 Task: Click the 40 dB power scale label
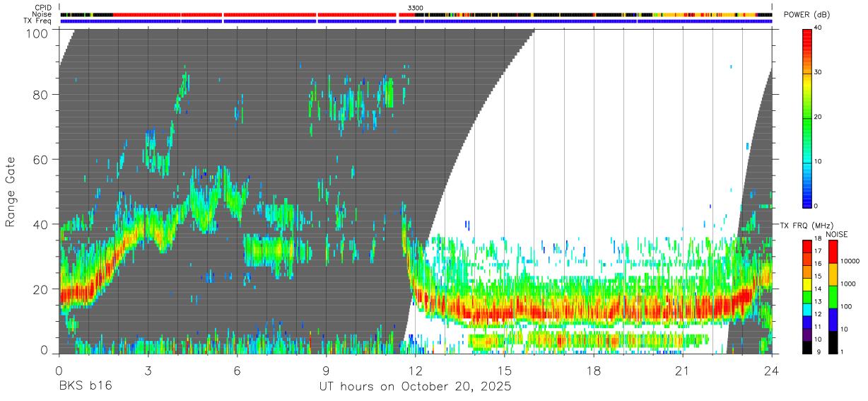[x=818, y=28]
